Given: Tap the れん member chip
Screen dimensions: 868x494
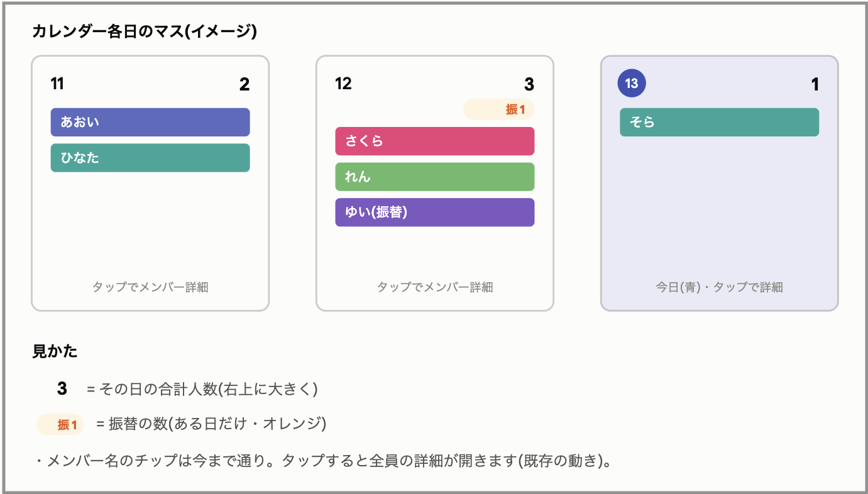Looking at the screenshot, I should coord(435,177).
